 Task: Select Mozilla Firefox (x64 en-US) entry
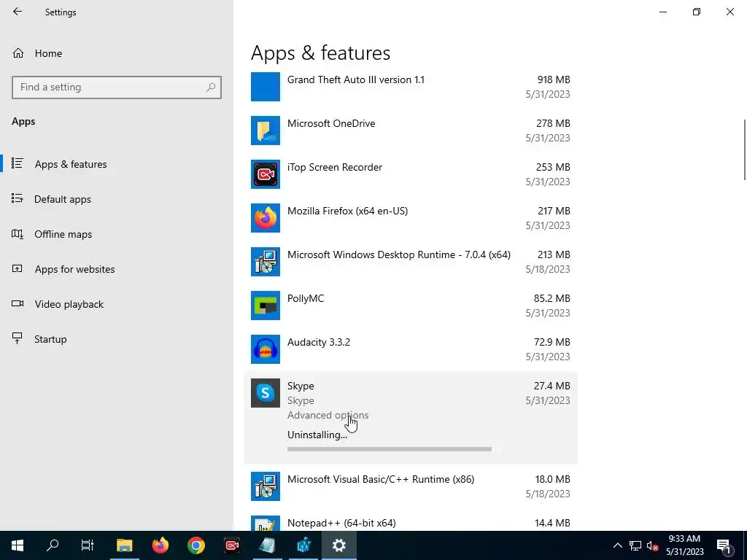(x=411, y=218)
